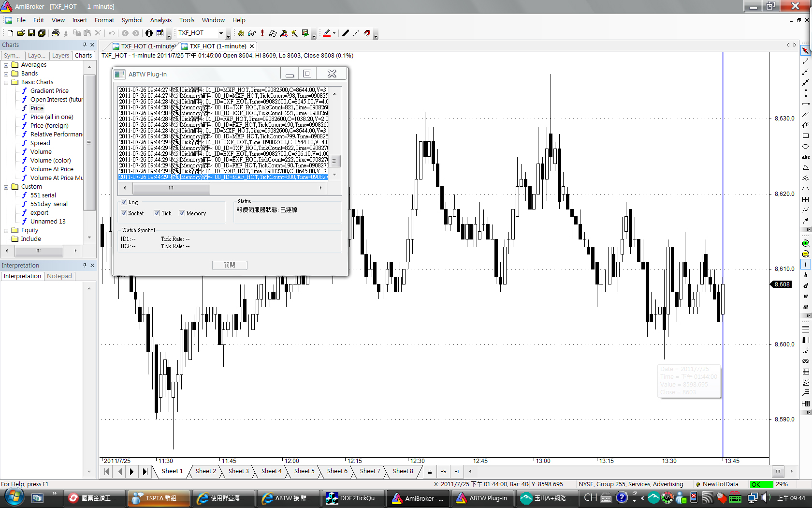Select the abc text drawing tool

[805, 157]
